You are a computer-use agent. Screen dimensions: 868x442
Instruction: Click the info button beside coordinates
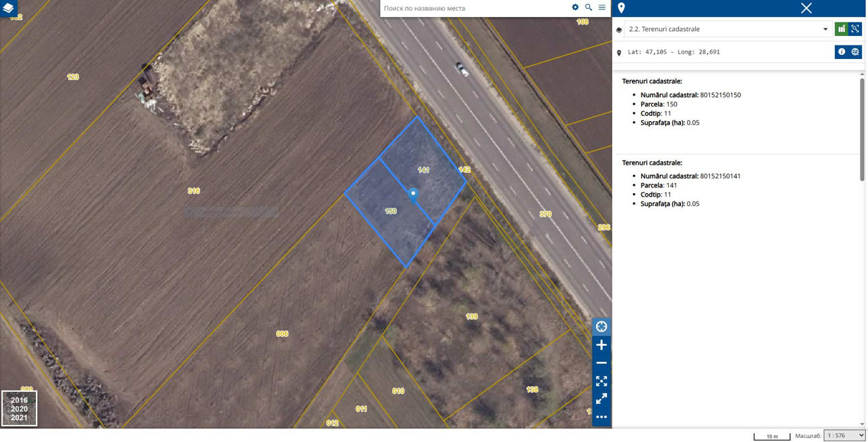(x=842, y=52)
